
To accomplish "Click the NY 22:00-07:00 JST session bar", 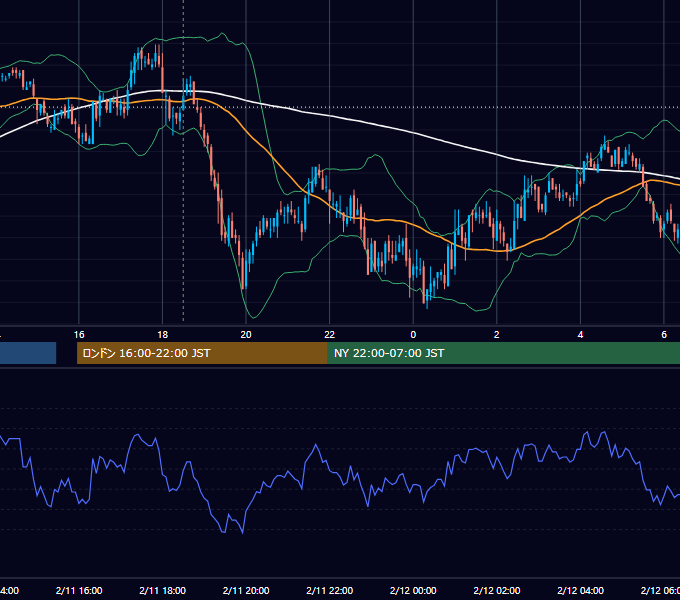I will 504,353.
